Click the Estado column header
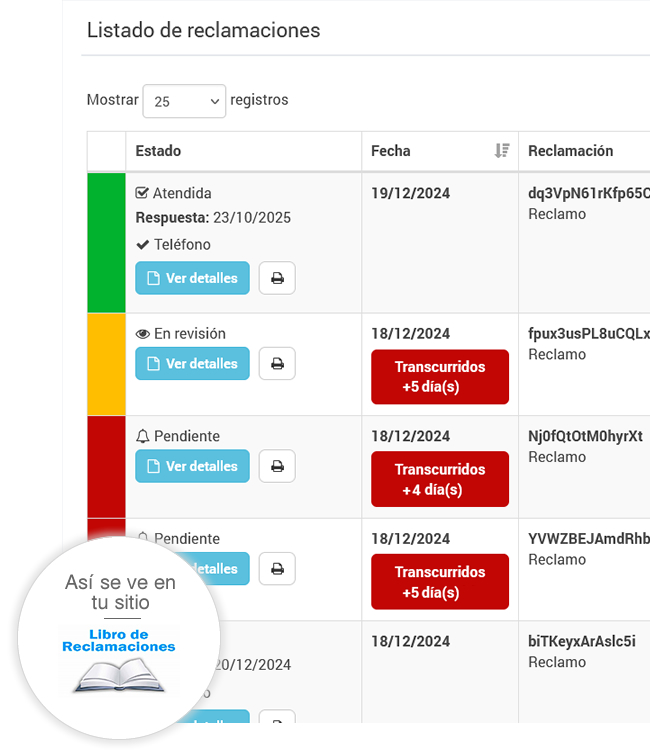650x750 pixels. [x=243, y=151]
